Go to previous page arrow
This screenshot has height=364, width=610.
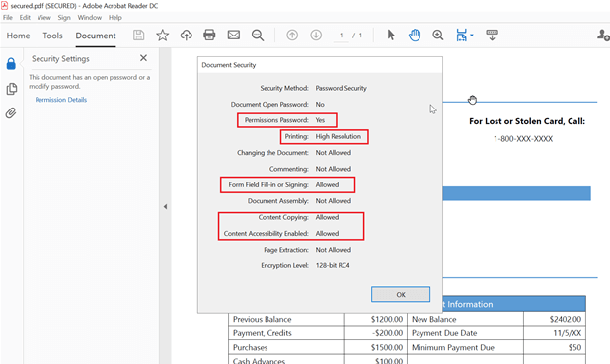pos(292,36)
